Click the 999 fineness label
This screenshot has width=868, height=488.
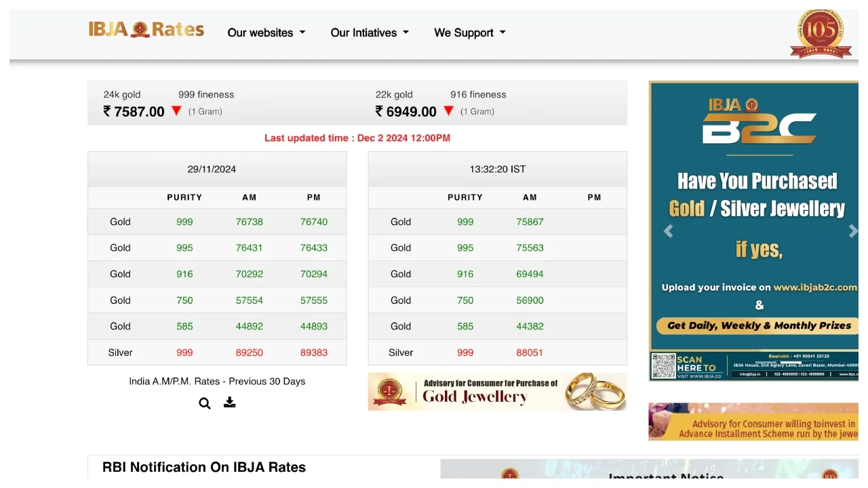click(x=206, y=95)
